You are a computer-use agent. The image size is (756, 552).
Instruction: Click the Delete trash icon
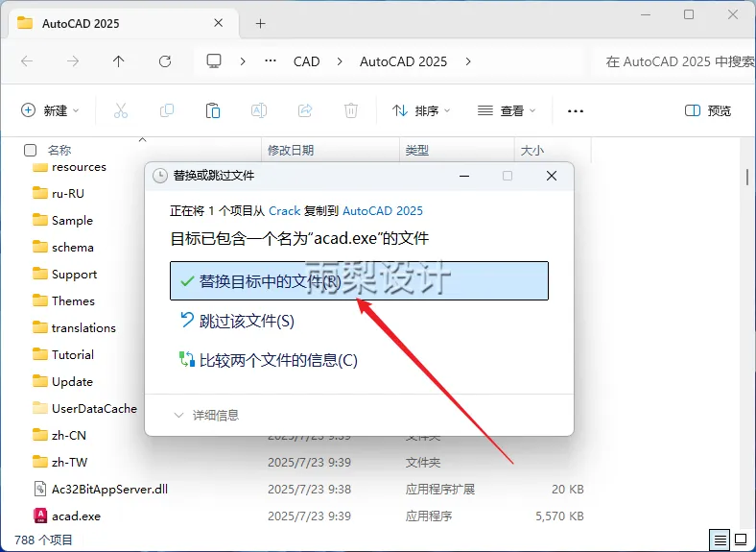click(351, 111)
